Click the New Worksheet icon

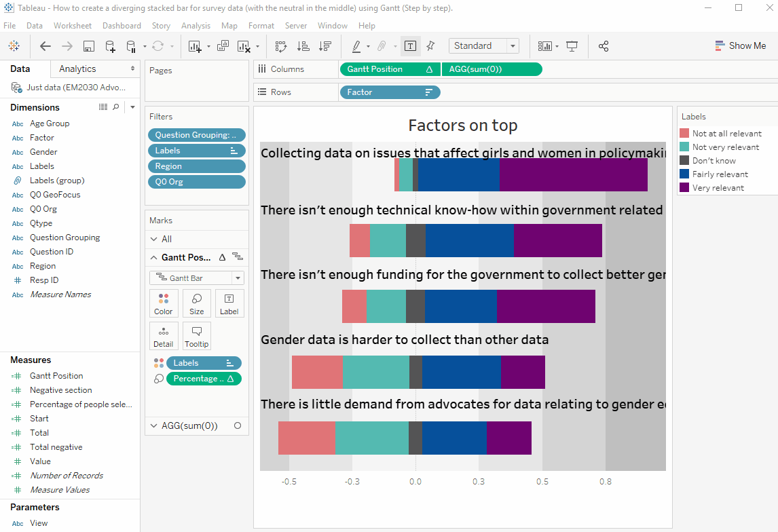coord(194,46)
